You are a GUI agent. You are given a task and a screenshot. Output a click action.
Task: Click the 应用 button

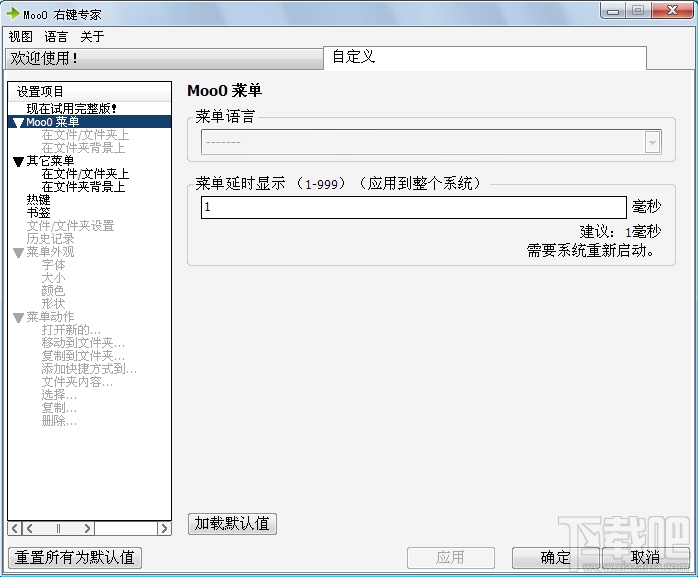click(x=450, y=558)
